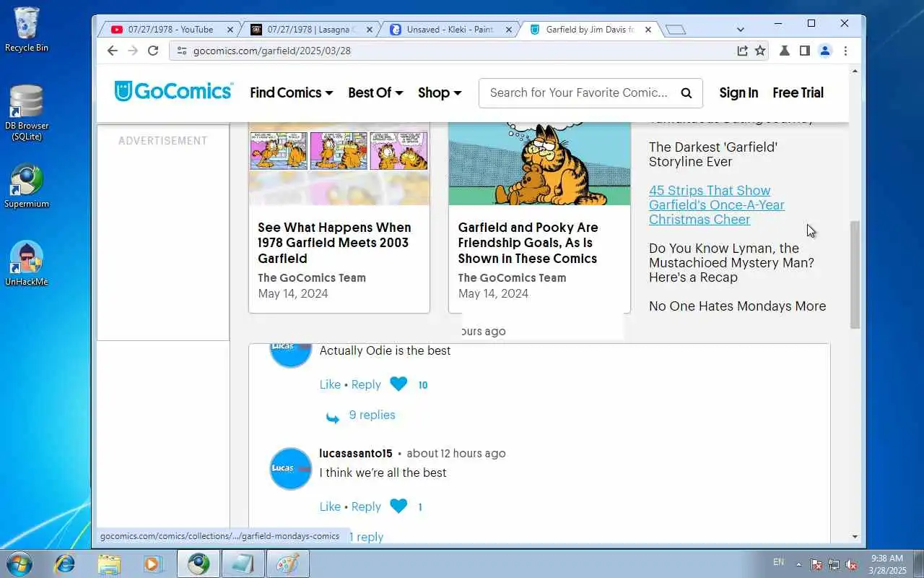The image size is (924, 578).
Task: Click the scrollbar down arrow
Action: click(x=855, y=537)
